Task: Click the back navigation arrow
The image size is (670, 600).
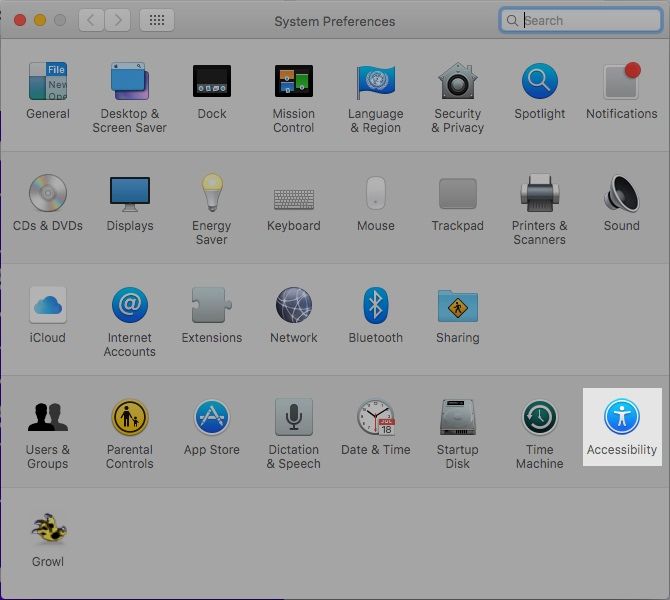Action: (x=91, y=20)
